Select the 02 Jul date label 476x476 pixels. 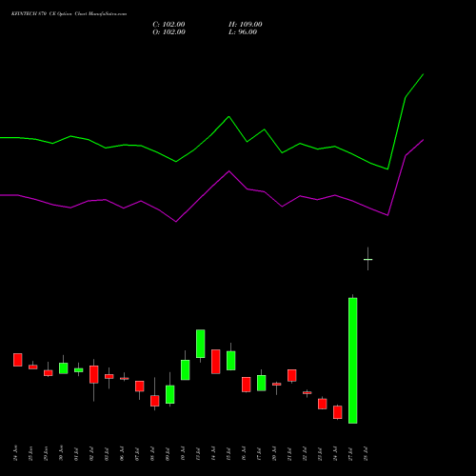pos(91,454)
